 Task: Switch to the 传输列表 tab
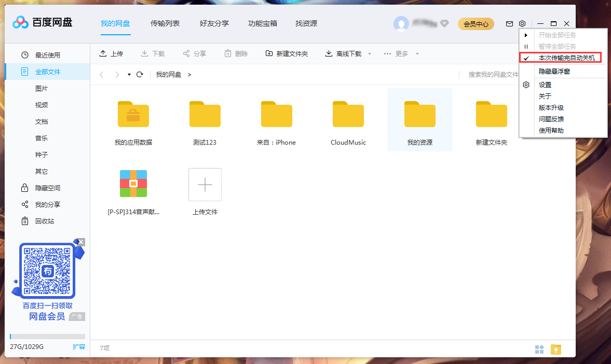165,23
